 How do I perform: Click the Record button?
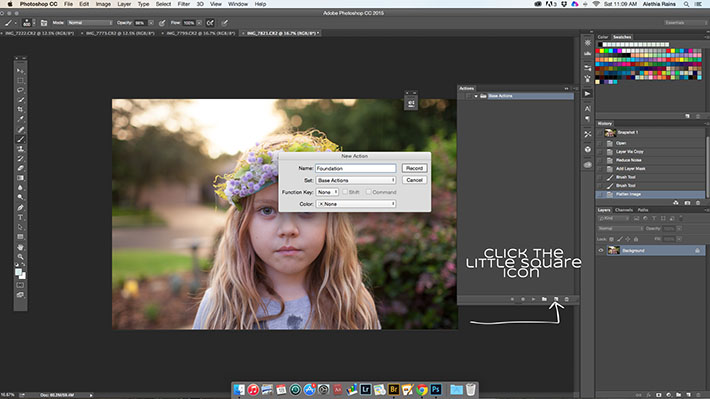(414, 168)
